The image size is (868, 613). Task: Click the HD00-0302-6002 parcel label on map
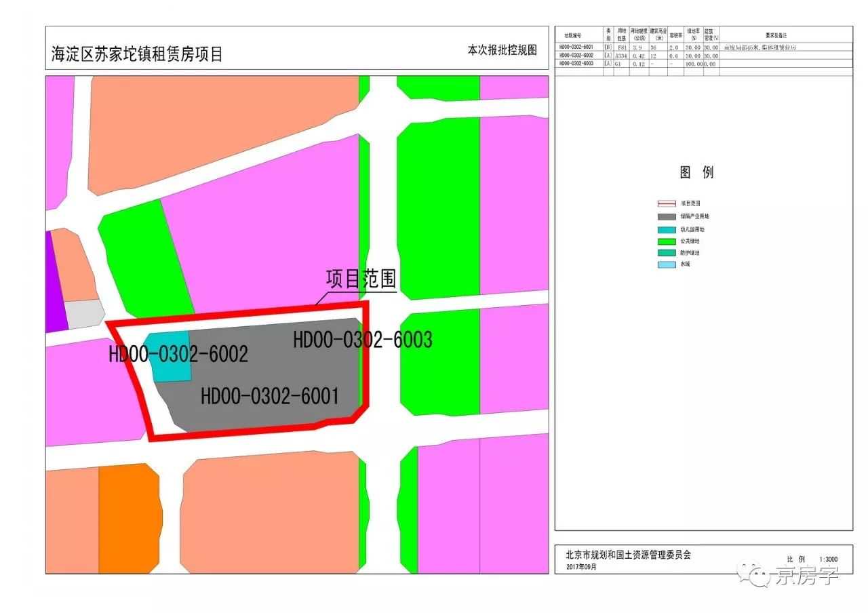[178, 354]
